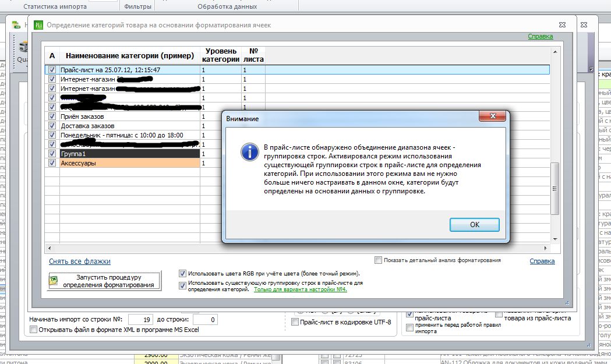Click the table scroll-down arrow
This screenshot has width=611, height=364.
(x=555, y=239)
